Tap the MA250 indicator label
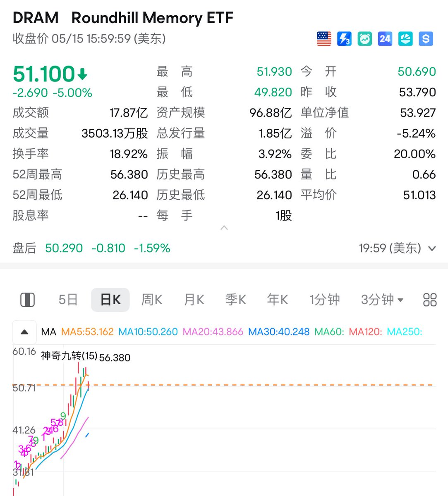448x496 pixels. point(405,332)
